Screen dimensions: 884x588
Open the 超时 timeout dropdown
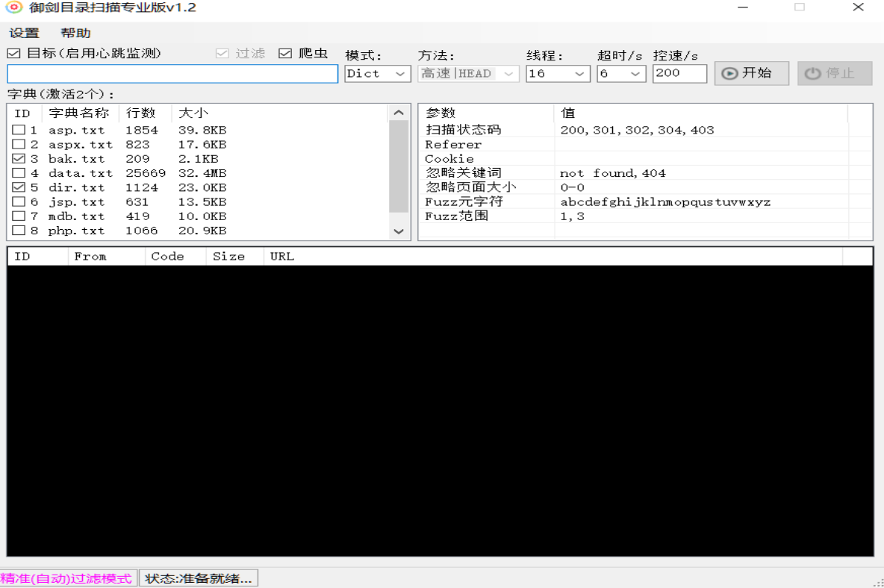tap(621, 73)
